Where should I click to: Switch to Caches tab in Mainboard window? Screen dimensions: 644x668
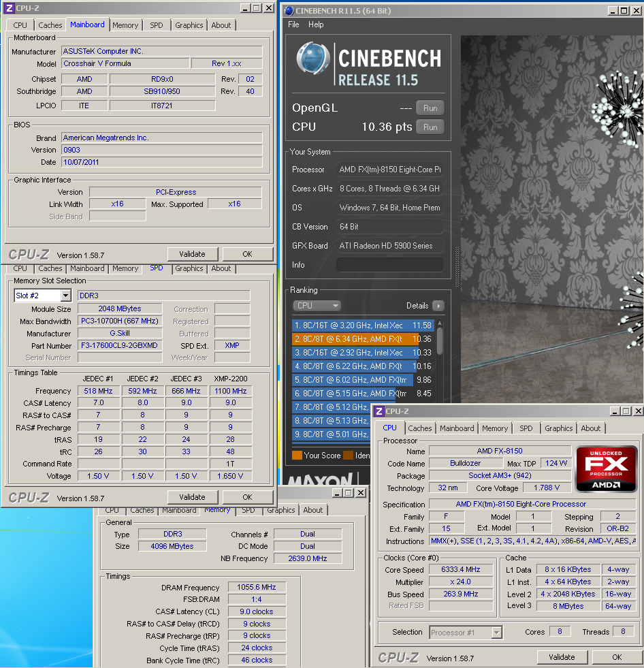[50, 25]
